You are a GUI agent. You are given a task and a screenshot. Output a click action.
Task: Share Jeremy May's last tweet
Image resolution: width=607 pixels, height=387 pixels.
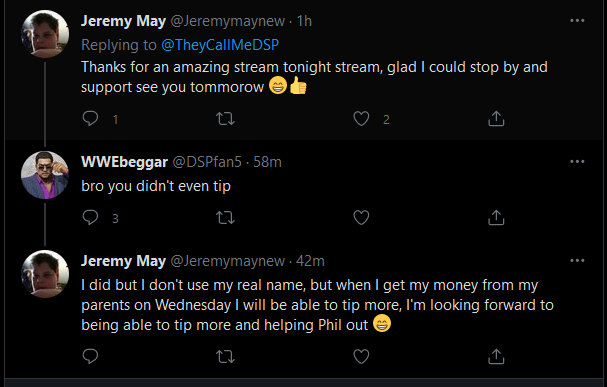tap(496, 356)
